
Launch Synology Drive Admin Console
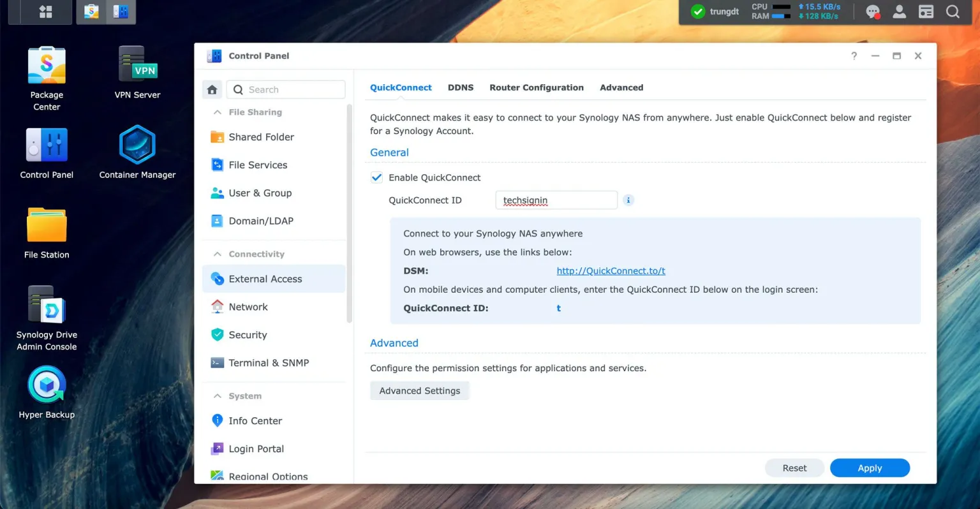pos(46,306)
